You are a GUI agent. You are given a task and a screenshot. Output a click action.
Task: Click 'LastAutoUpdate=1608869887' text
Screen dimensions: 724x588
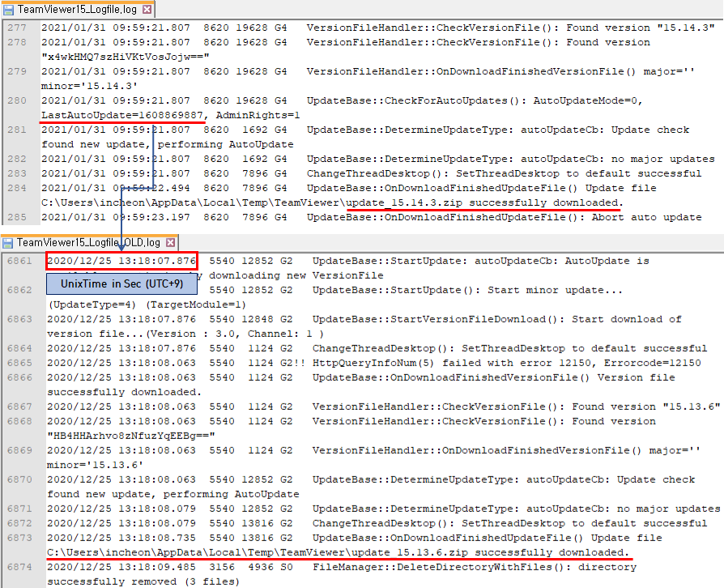coord(122,115)
